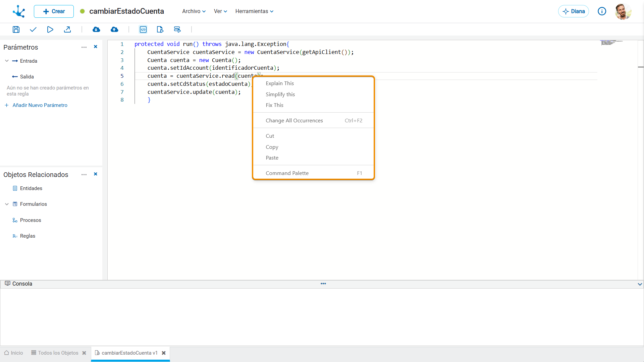The width and height of the screenshot is (644, 362).
Task: Click the cloud upload icon
Action: 114,29
